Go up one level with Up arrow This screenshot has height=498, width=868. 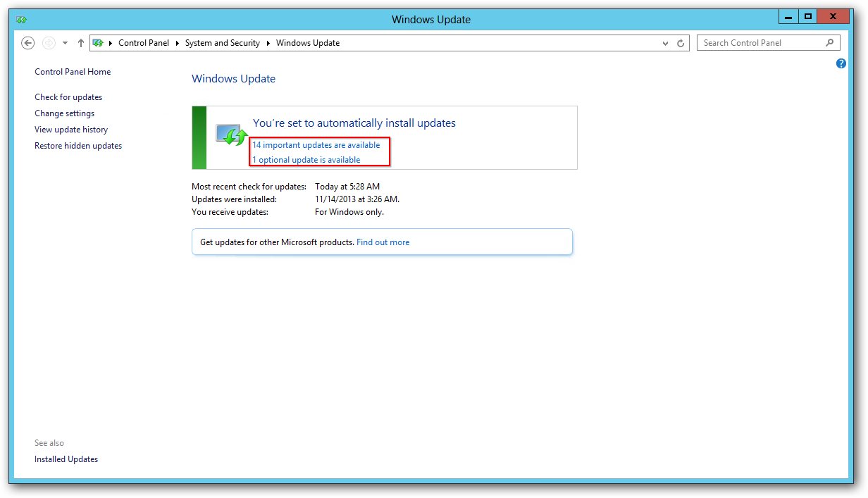point(81,43)
